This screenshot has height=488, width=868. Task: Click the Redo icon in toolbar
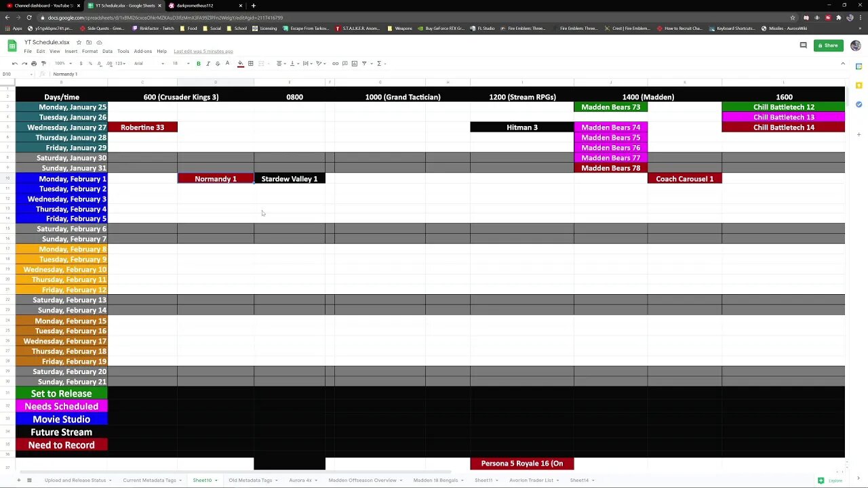(24, 64)
